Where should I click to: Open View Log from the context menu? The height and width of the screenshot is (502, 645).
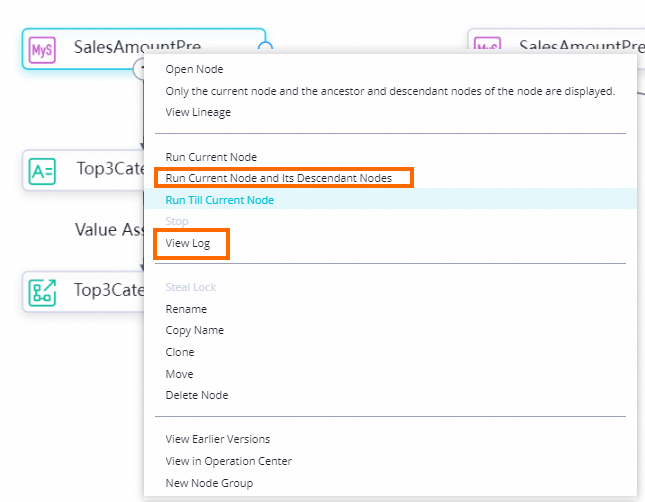[188, 243]
